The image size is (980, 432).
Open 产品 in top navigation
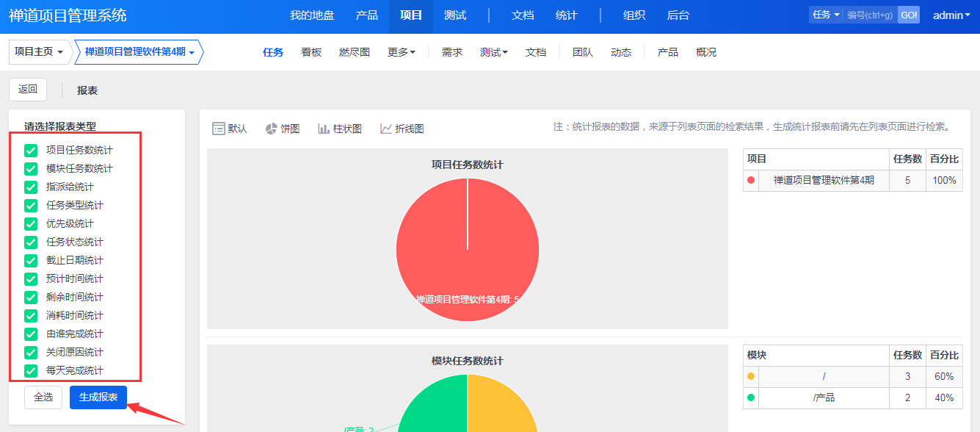click(x=367, y=15)
